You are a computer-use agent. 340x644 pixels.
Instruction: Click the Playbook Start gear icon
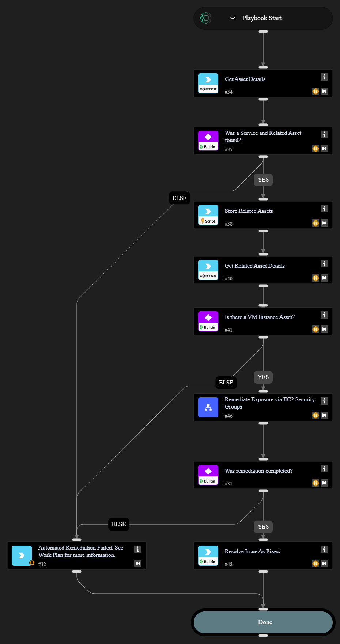[206, 18]
